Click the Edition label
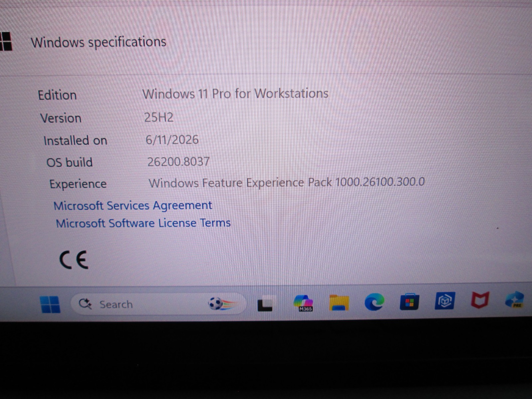 coord(57,95)
